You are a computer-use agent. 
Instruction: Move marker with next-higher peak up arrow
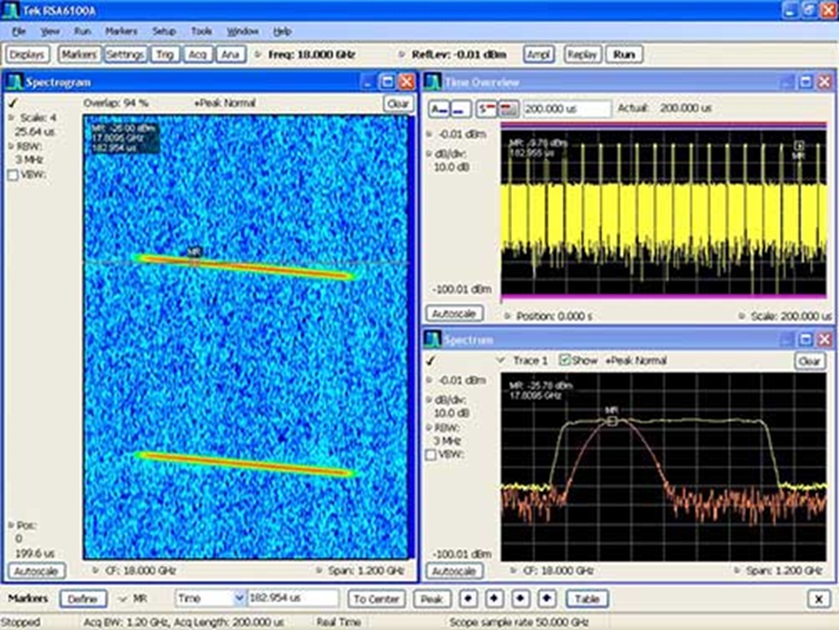click(521, 598)
